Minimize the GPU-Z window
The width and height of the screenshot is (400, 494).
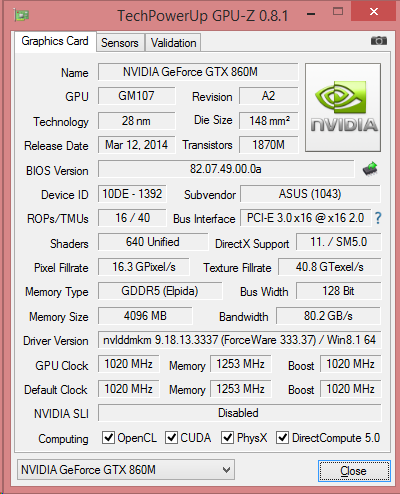pos(311,14)
